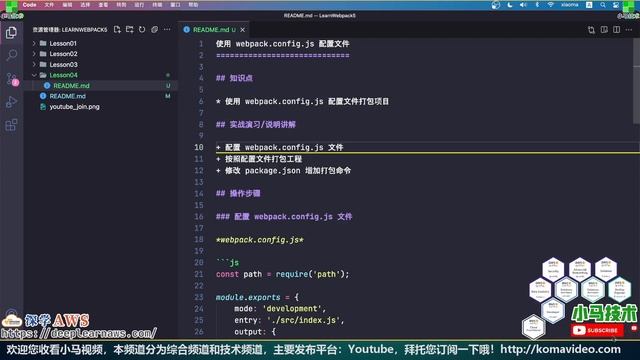Click the '### 配置 webpack.config.js 文件' heading

point(284,217)
